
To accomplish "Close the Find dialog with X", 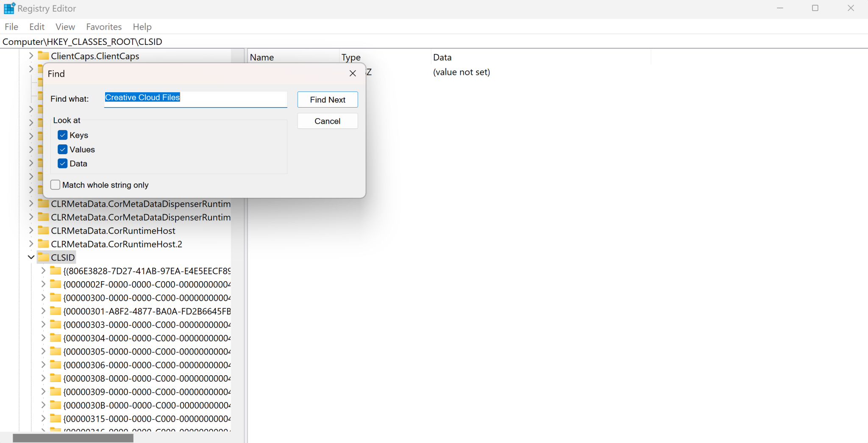I will pos(353,73).
